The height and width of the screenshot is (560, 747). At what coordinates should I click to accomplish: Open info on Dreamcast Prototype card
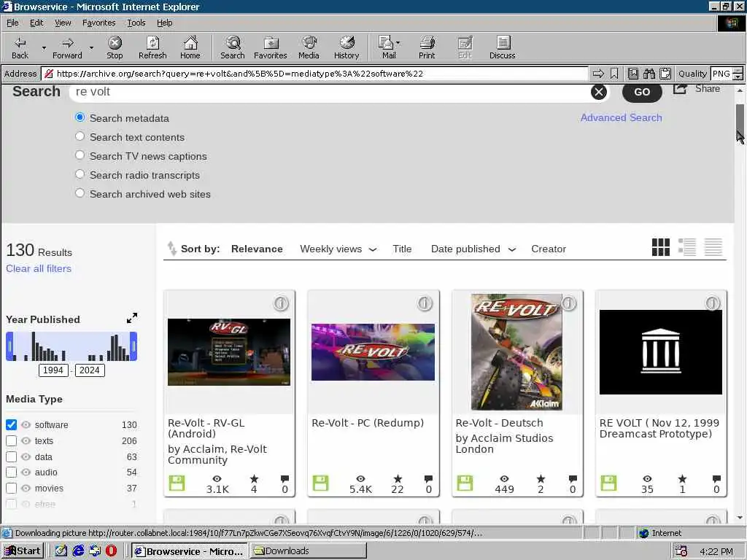coord(713,303)
